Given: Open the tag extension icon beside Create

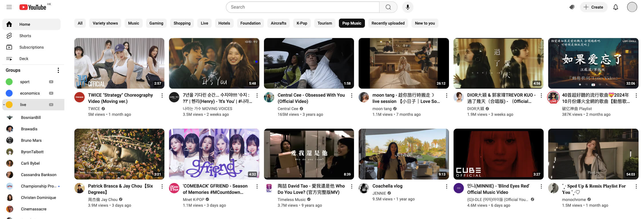Looking at the screenshot, I should pyautogui.click(x=572, y=7).
